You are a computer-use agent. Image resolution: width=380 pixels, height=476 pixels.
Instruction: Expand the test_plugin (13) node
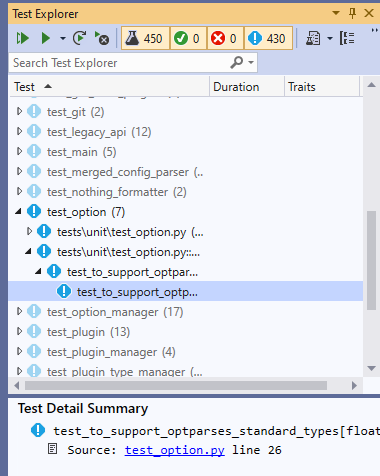click(19, 331)
